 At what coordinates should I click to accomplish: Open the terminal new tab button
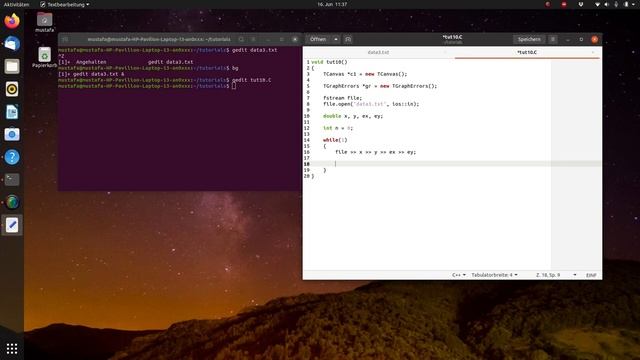coord(65,39)
